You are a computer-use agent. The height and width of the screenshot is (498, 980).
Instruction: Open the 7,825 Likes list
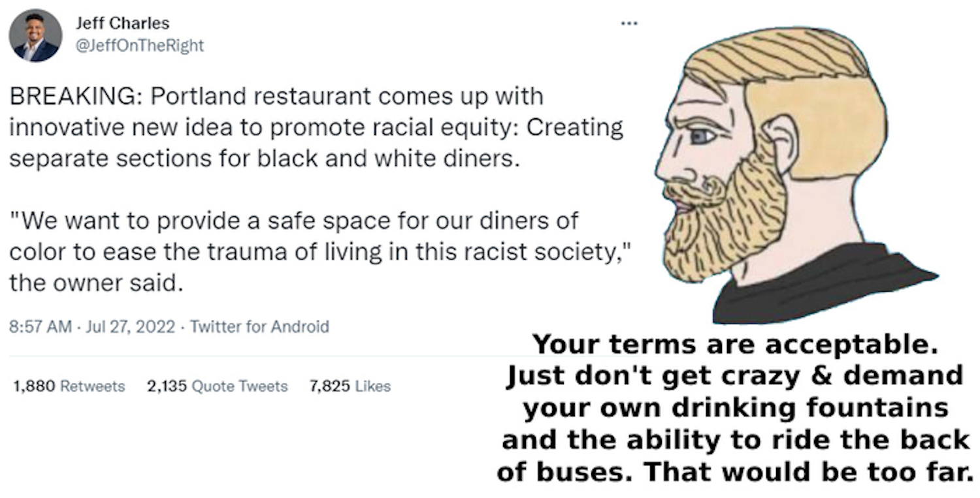pyautogui.click(x=350, y=386)
